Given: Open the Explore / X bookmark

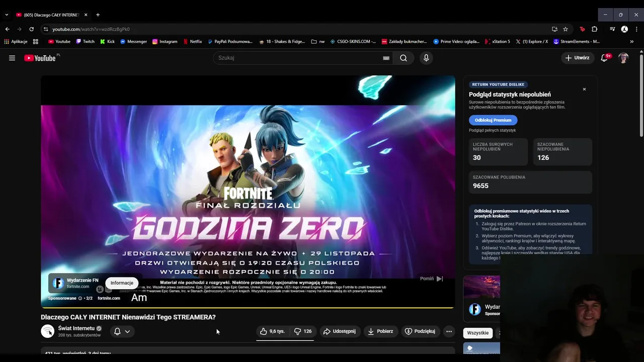Looking at the screenshot, I should [532, 42].
